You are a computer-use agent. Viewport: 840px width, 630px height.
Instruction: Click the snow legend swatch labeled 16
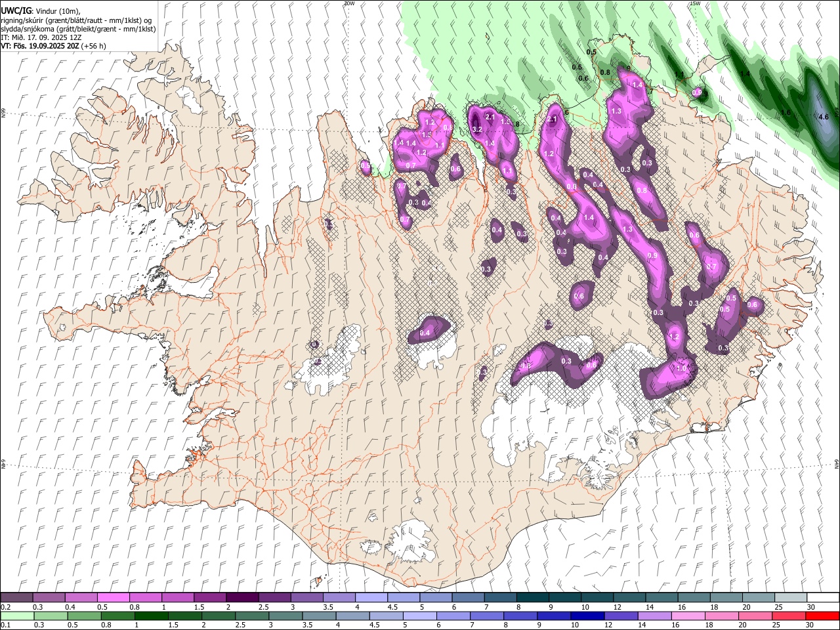(693, 598)
